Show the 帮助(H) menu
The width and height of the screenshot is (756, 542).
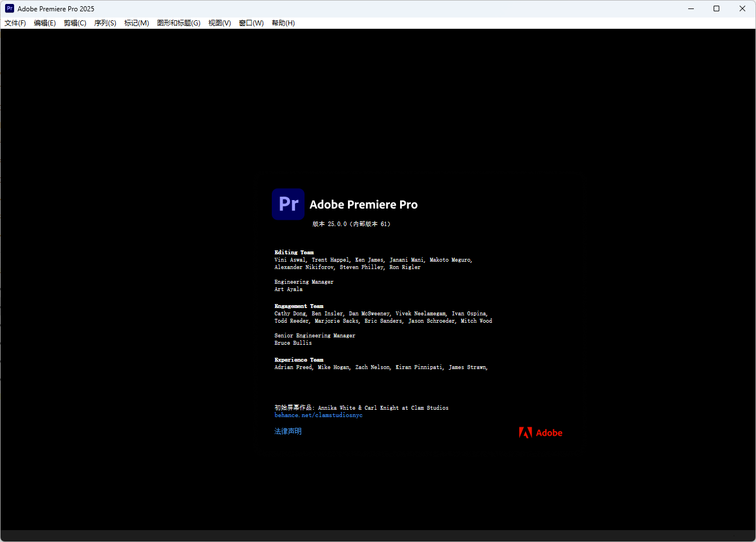coord(283,23)
